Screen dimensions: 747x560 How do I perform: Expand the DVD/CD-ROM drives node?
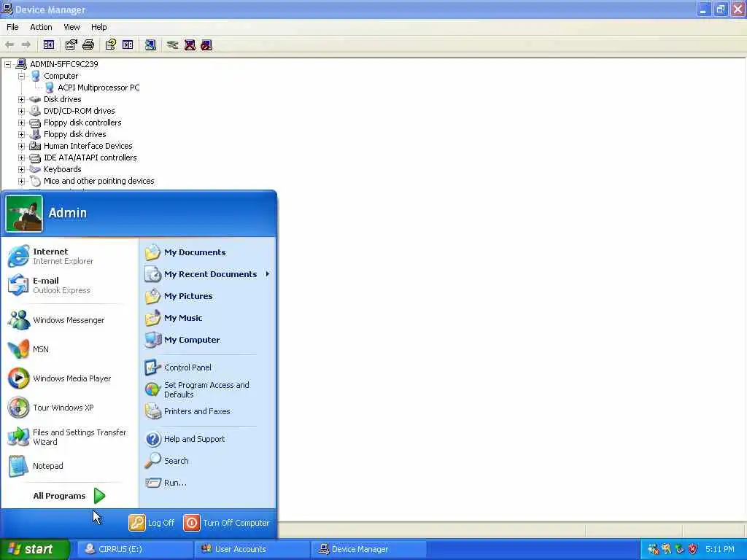(x=21, y=111)
